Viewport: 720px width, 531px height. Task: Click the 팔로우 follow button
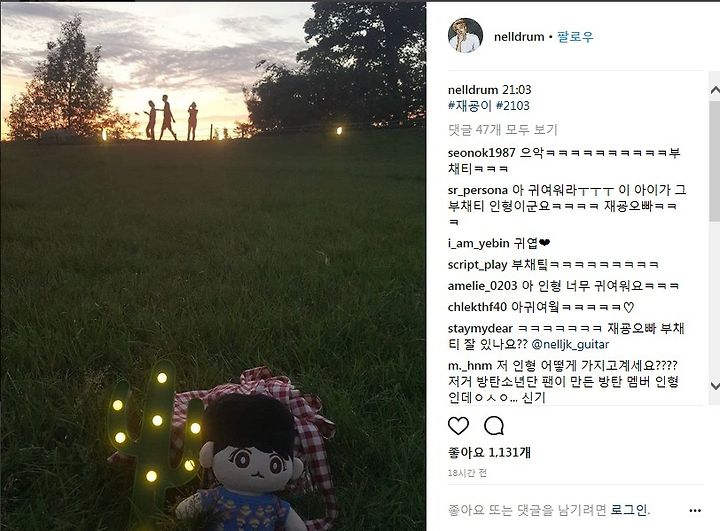(x=575, y=37)
